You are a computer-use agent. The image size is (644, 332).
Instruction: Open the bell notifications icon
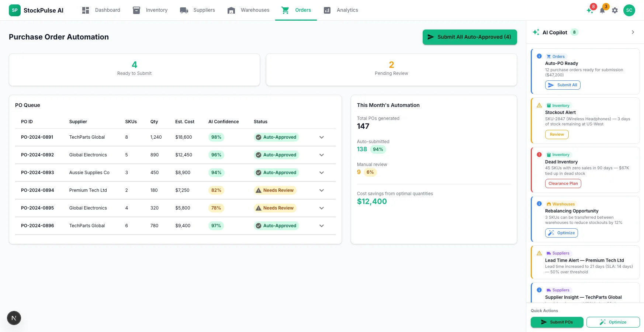pos(602,10)
